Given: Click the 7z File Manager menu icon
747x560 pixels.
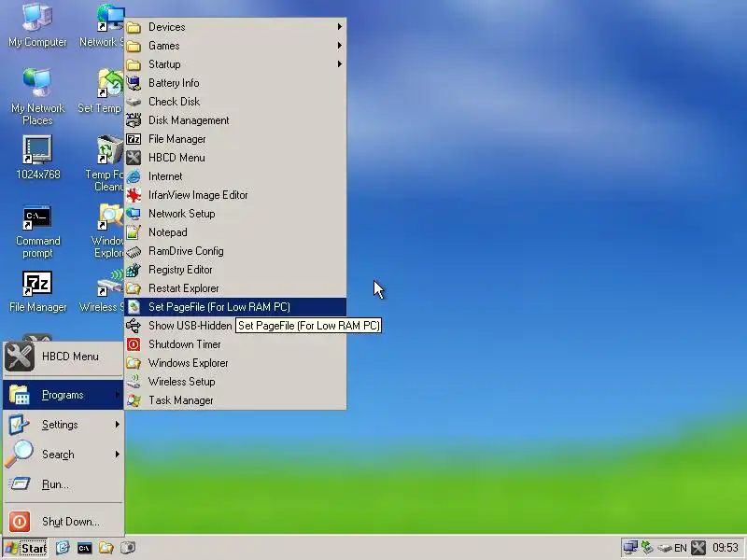Looking at the screenshot, I should point(134,139).
